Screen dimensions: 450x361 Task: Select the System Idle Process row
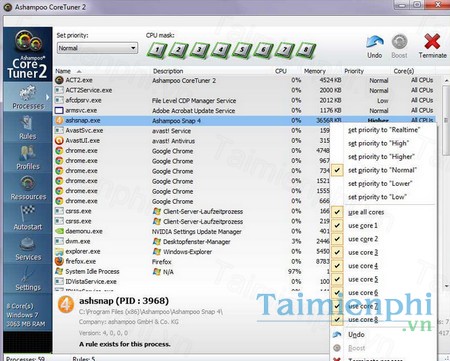tap(192, 272)
